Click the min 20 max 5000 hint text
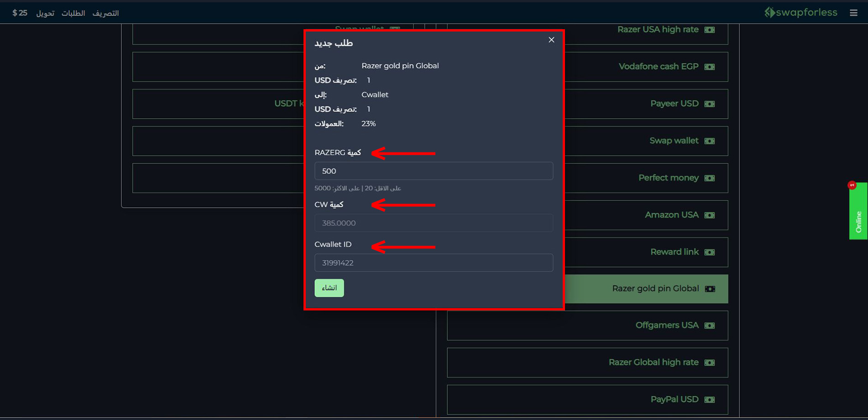The width and height of the screenshot is (868, 420). tap(358, 188)
